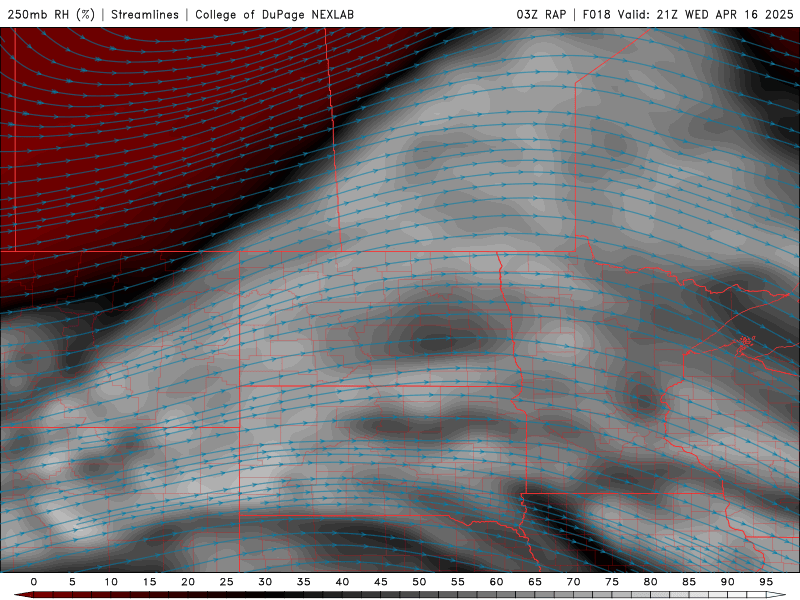Click the '15' colorbar label

pyautogui.click(x=149, y=582)
